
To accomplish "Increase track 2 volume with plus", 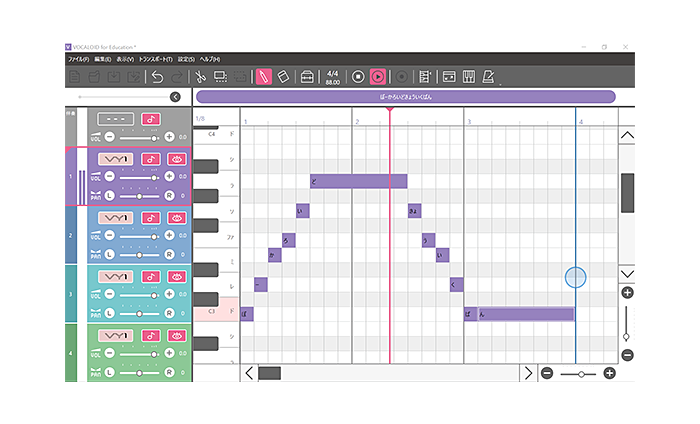I will (x=169, y=235).
